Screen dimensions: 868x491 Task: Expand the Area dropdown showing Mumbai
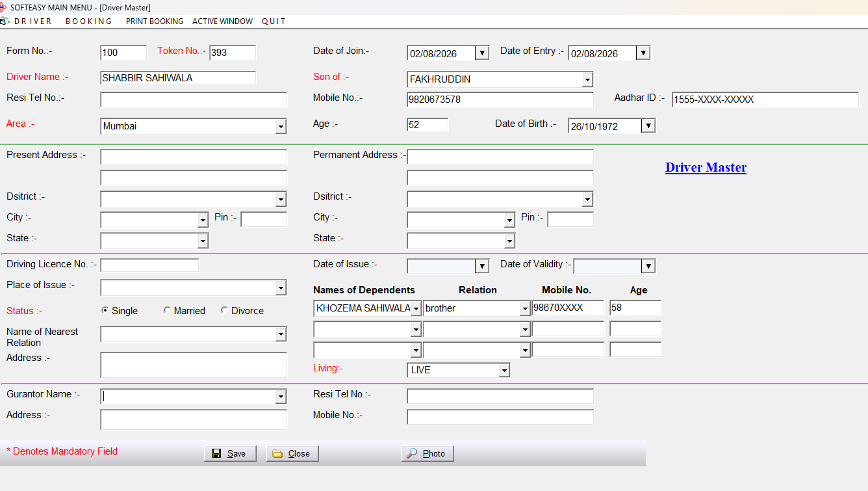click(281, 127)
